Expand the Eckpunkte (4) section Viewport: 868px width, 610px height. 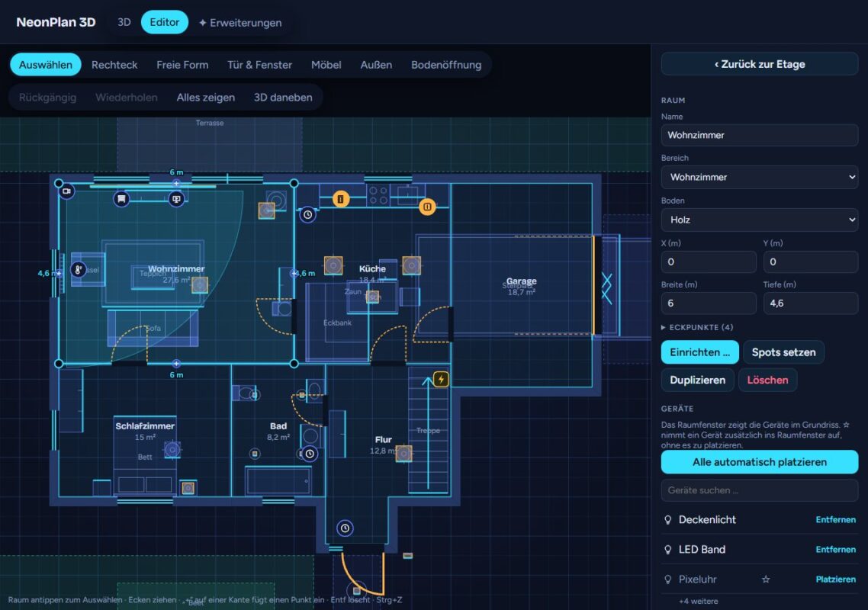click(x=697, y=327)
